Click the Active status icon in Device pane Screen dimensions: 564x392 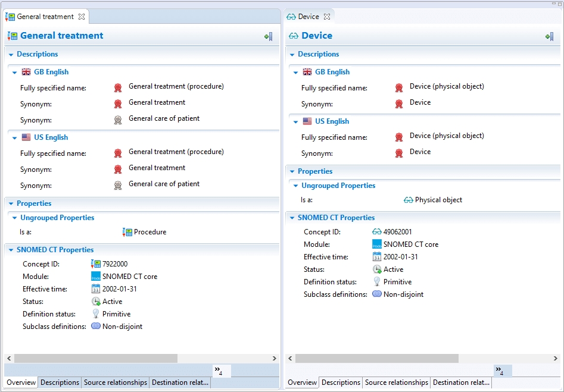pos(377,269)
